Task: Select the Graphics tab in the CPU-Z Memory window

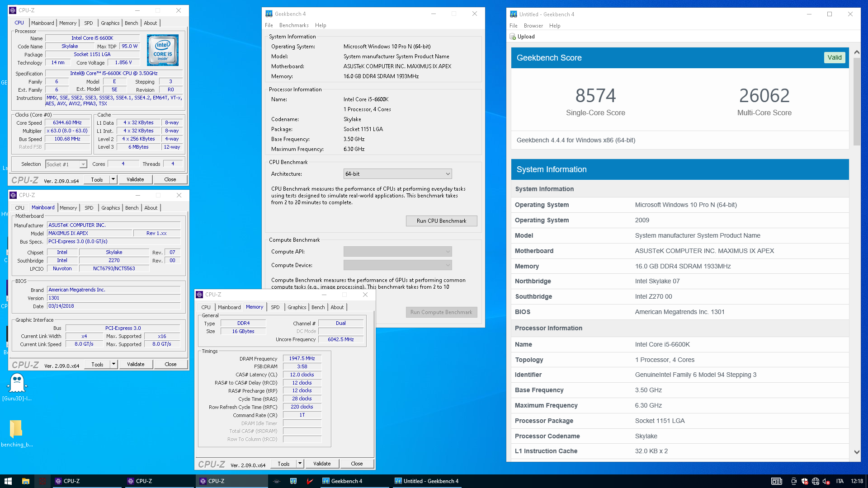Action: [x=297, y=307]
